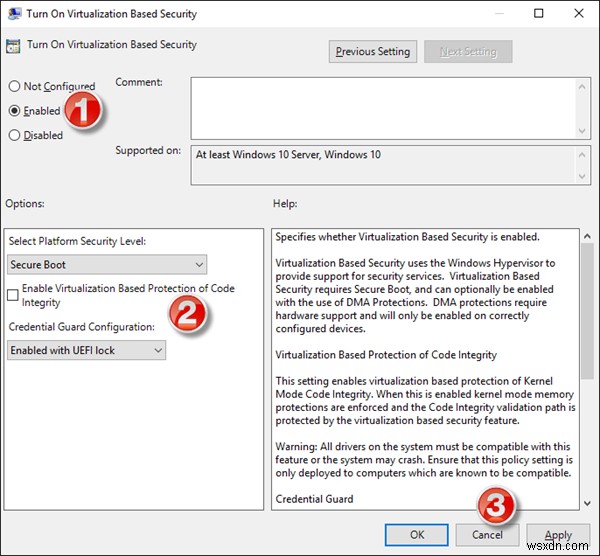Minimize the dialog window
This screenshot has width=600, height=556.
tap(499, 13)
